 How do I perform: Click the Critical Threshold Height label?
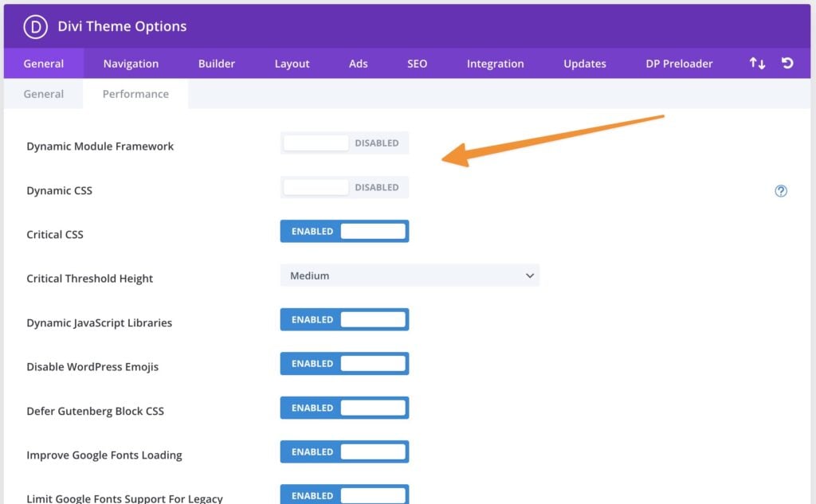89,279
